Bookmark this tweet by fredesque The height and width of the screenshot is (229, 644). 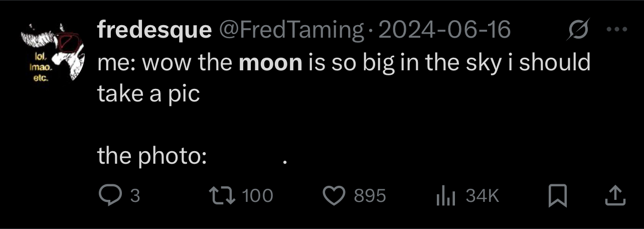[x=557, y=196]
